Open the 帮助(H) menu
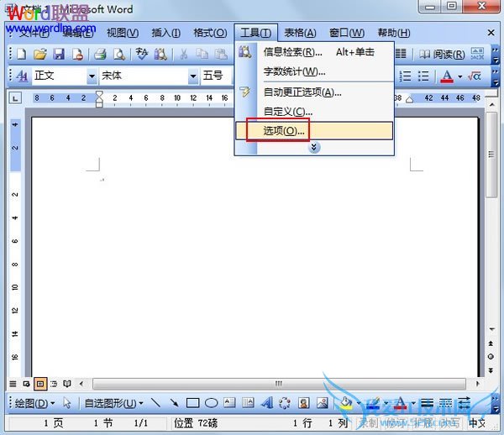 [394, 33]
